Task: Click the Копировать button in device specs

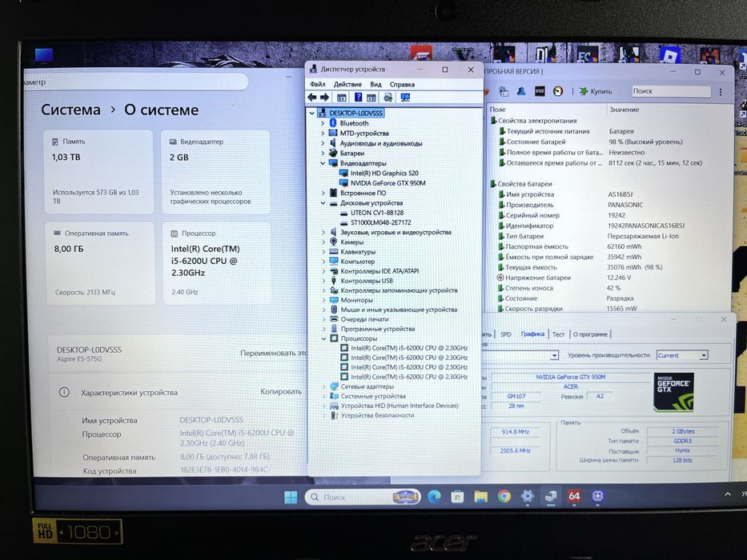Action: point(281,391)
